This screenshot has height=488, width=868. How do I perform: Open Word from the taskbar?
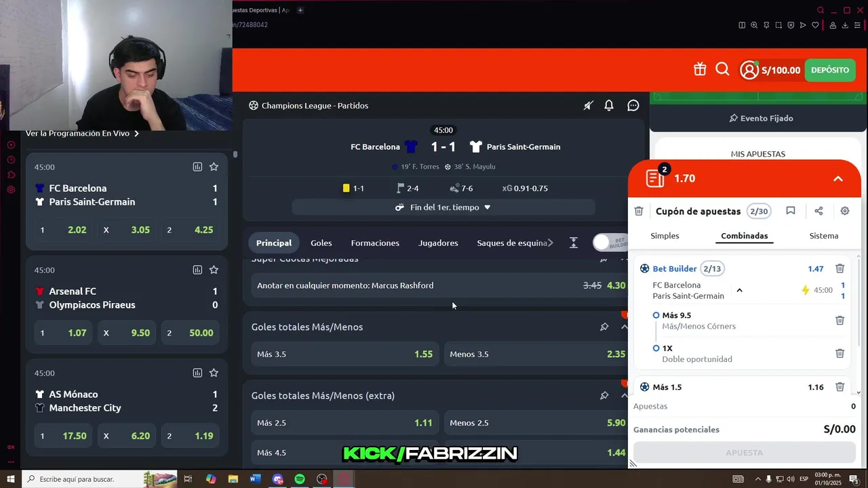click(255, 479)
